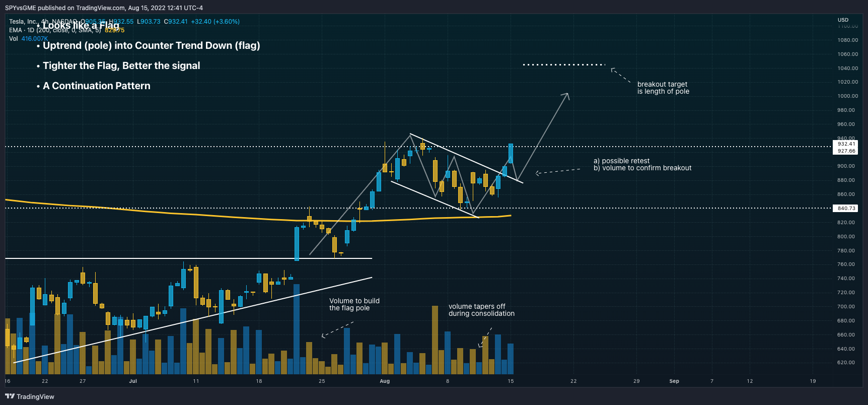Click the Sep label on the time axis
The height and width of the screenshot is (405, 868).
(x=674, y=381)
